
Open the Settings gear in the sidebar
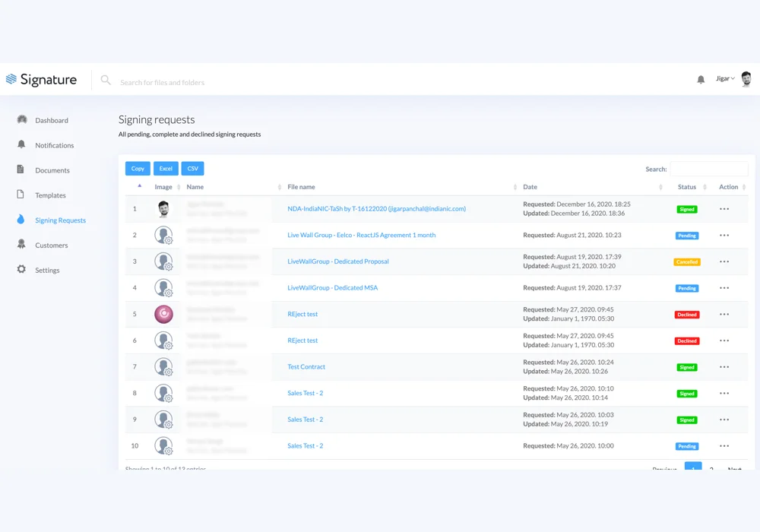(x=21, y=270)
